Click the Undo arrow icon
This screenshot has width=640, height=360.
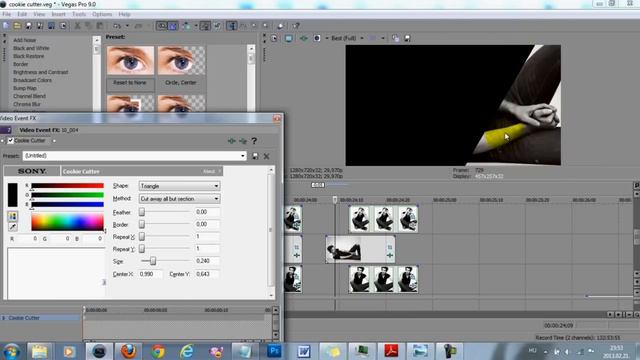[x=117, y=26]
